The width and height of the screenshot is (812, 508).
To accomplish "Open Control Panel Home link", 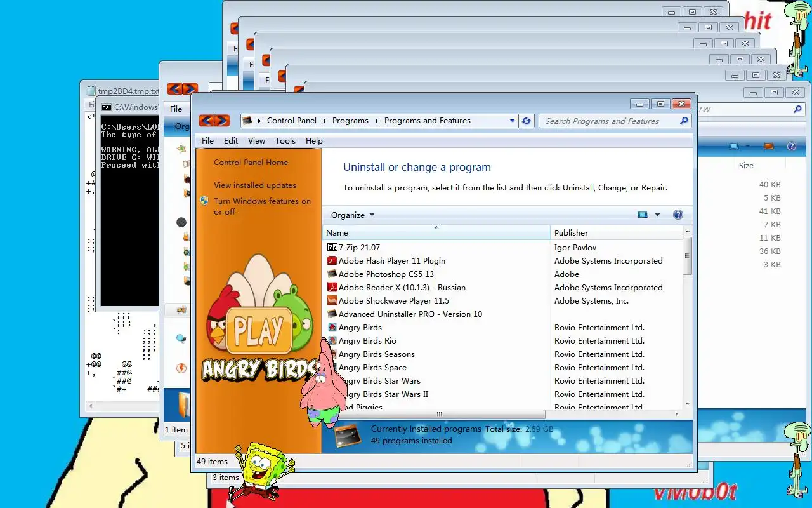I will (x=251, y=162).
